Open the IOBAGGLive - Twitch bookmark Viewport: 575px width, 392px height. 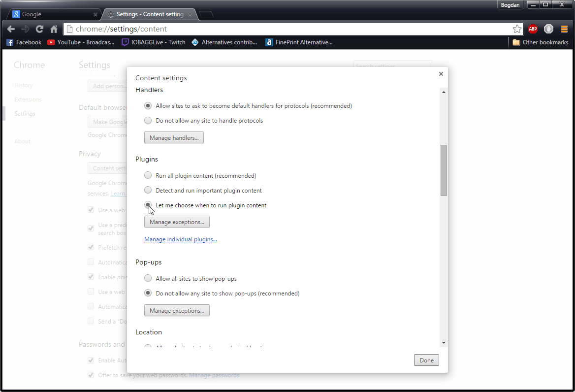click(154, 42)
